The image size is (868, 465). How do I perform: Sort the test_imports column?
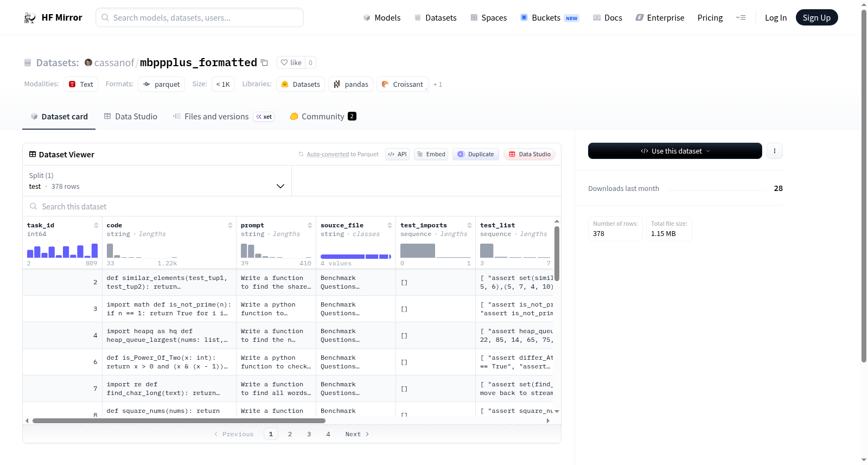(469, 225)
